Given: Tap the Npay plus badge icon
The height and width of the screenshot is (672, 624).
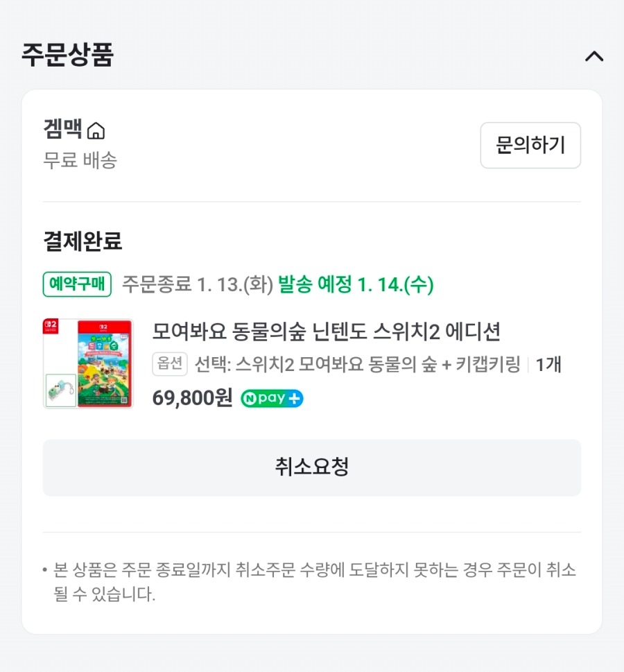Looking at the screenshot, I should click(272, 399).
